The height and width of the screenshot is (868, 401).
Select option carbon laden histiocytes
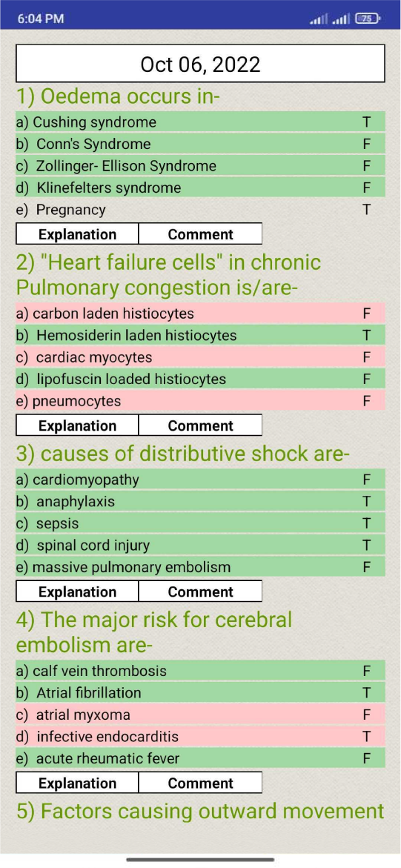(x=200, y=314)
